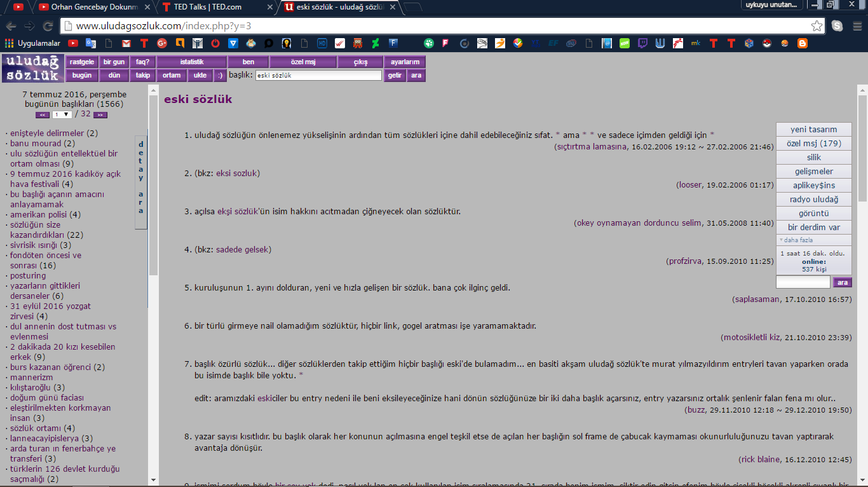Open radyo uludağ in right panel
Screen dimensions: 868x487
(x=813, y=199)
